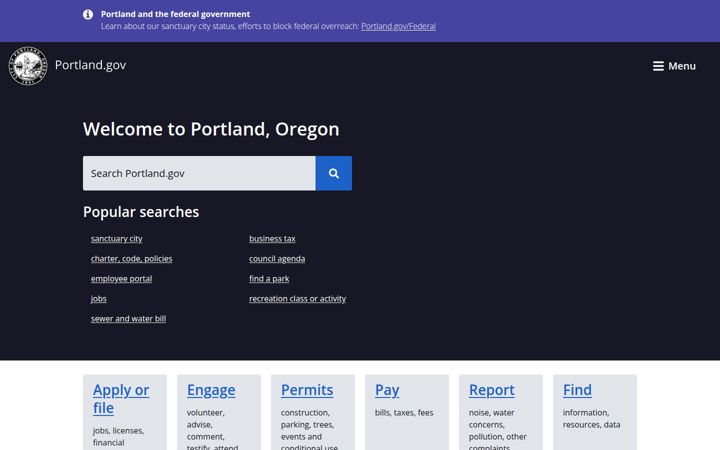Click the 'bills, taxes, fees' description text
The image size is (720, 450).
point(404,413)
